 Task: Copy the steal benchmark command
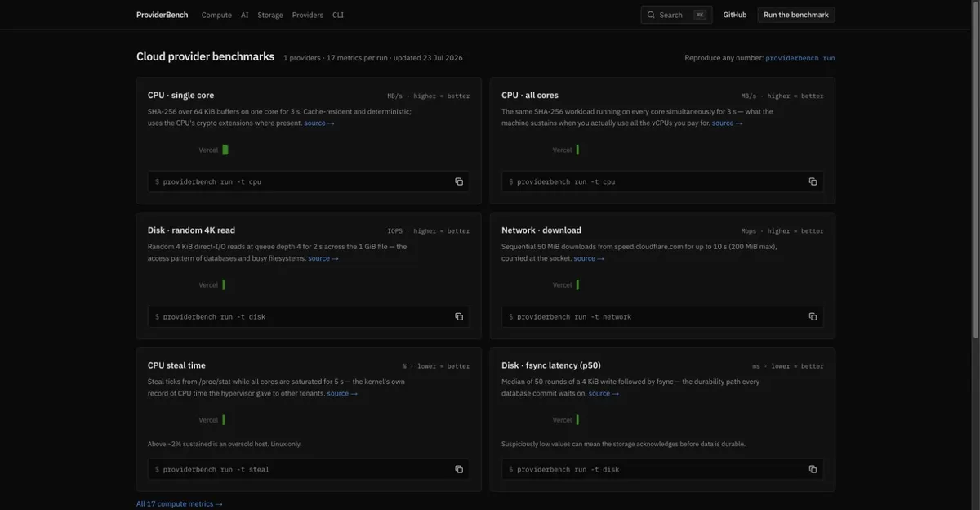459,469
